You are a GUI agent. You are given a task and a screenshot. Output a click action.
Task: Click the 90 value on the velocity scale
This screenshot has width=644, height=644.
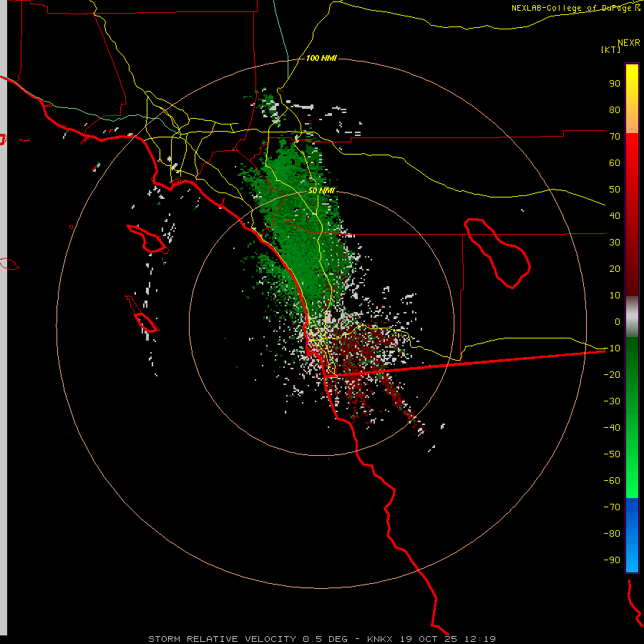pyautogui.click(x=615, y=84)
